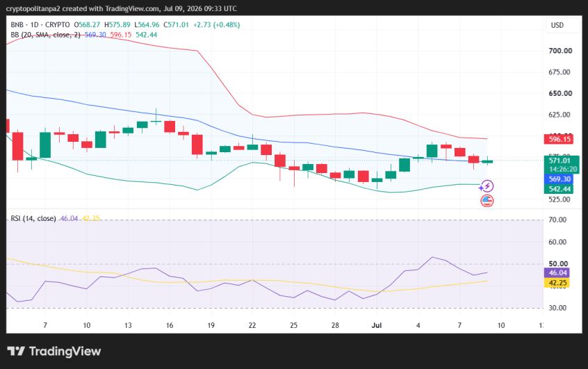This screenshot has height=369, width=588.
Task: Click the 60.00 RSI axis label
Action: point(557,242)
